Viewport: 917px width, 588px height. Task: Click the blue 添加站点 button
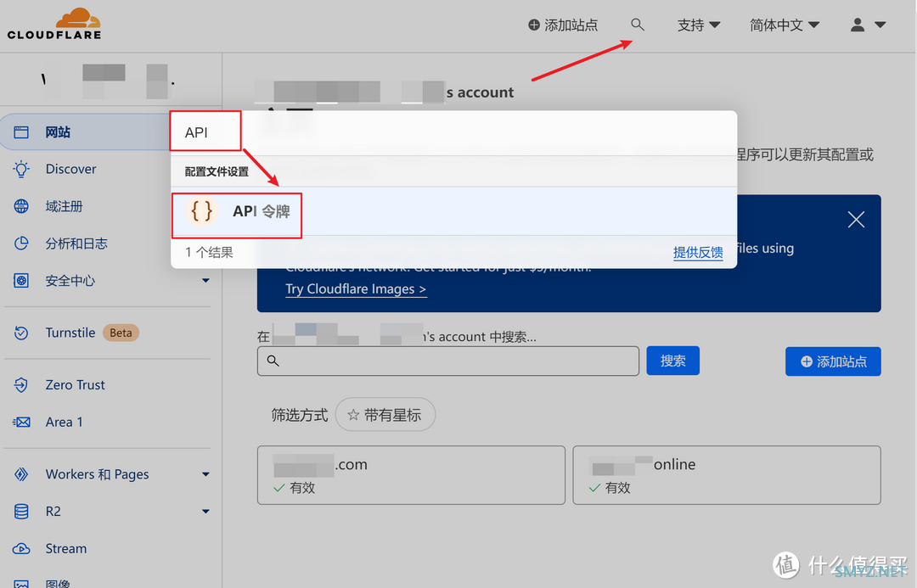pyautogui.click(x=833, y=361)
